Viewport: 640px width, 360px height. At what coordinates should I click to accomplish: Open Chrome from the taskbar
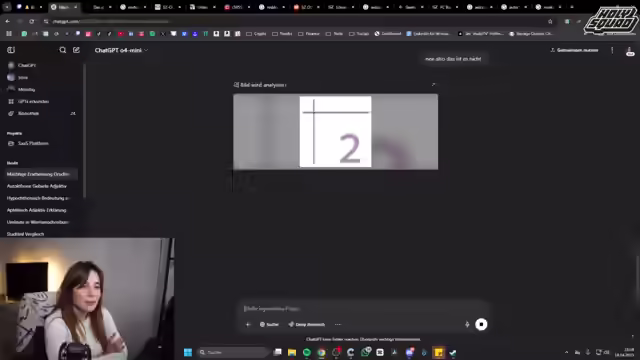pyautogui.click(x=321, y=352)
